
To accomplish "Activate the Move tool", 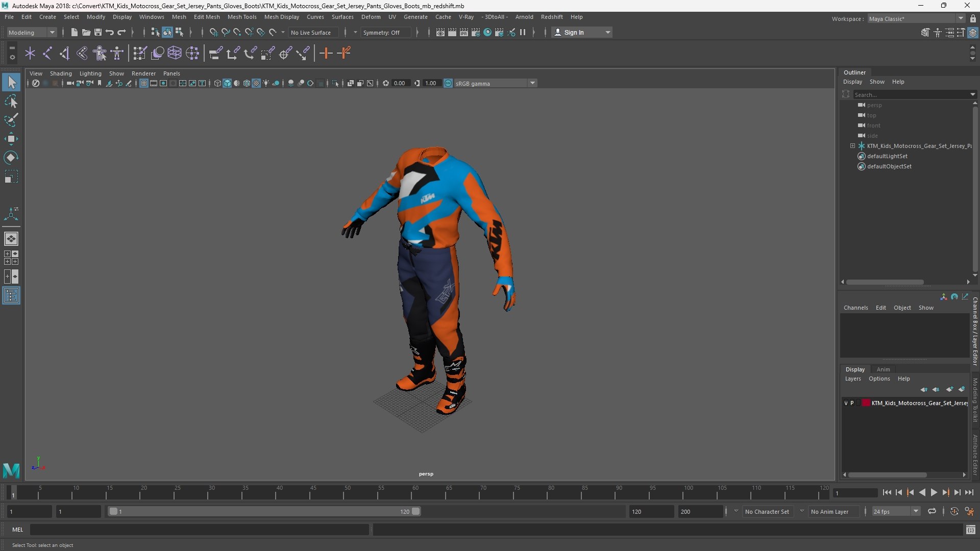I will (x=11, y=139).
